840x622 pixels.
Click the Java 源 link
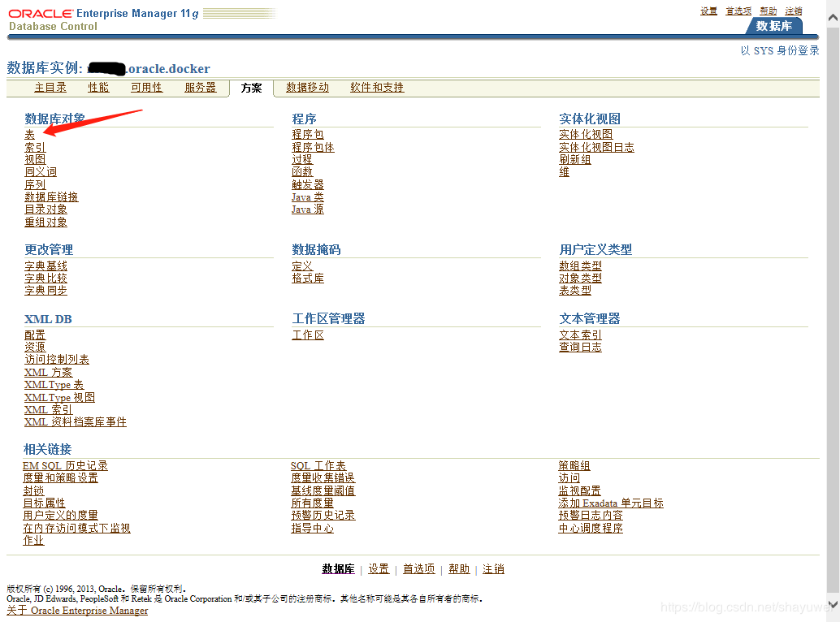pos(308,209)
